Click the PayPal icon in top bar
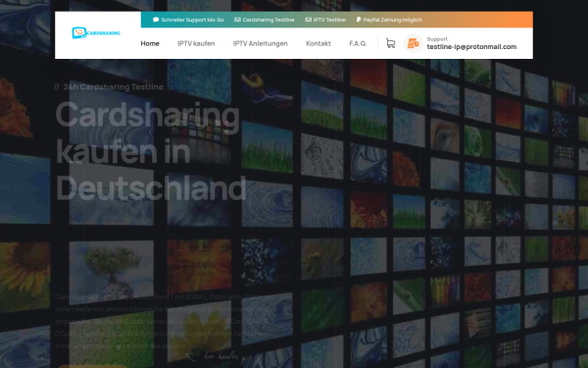The image size is (588, 368). tap(359, 20)
